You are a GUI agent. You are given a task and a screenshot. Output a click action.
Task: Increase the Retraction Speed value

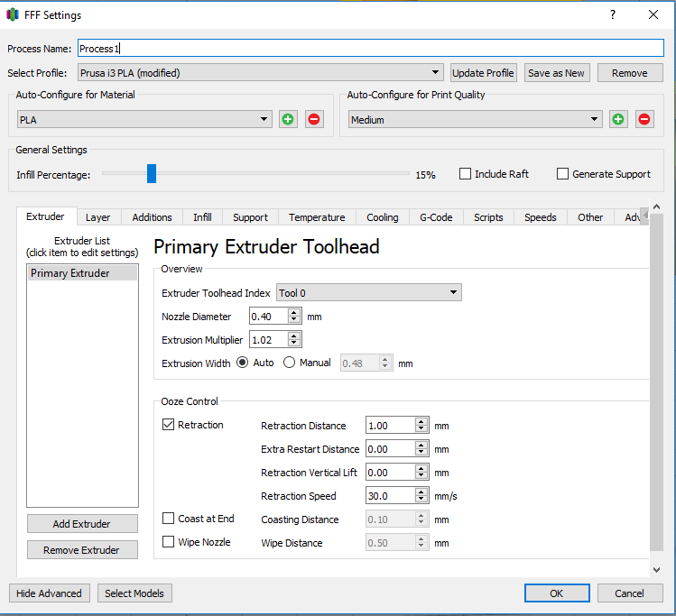(x=421, y=492)
